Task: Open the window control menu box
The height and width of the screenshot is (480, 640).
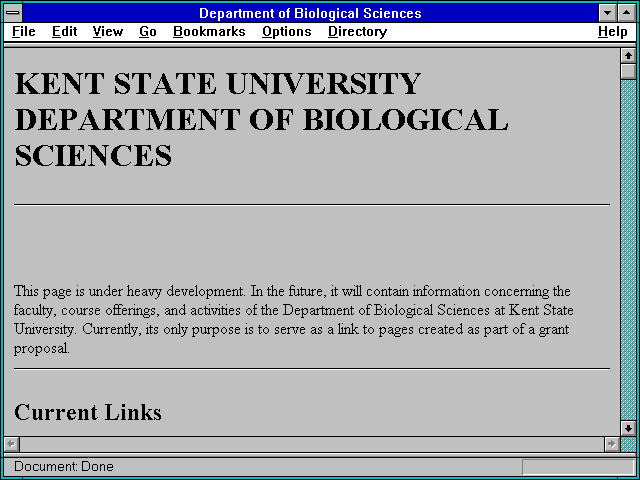Action: tap(13, 13)
